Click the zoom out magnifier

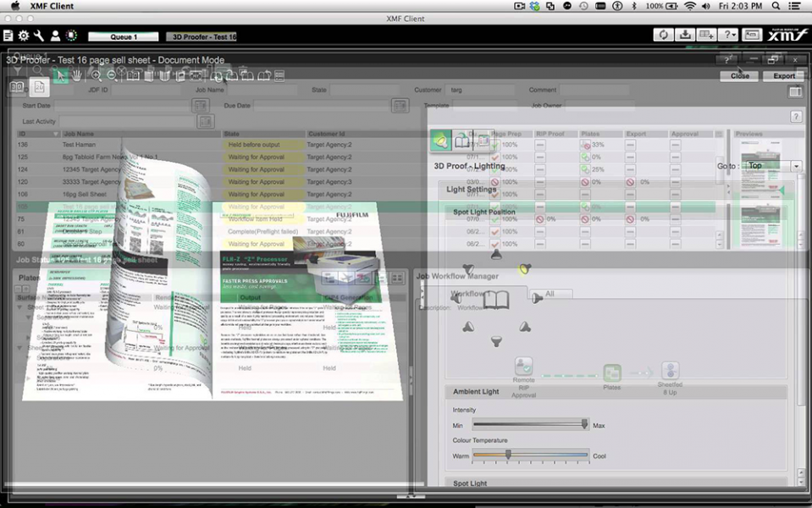(x=112, y=75)
